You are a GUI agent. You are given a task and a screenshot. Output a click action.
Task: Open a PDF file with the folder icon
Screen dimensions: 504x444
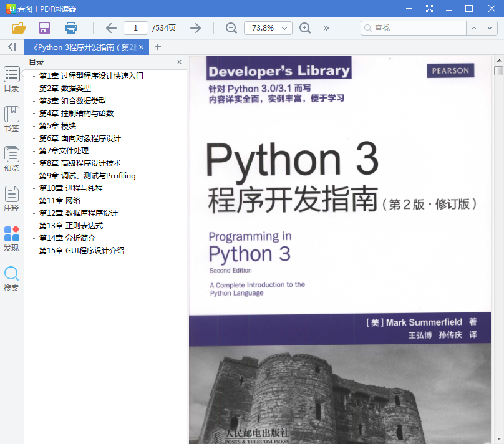pos(19,28)
